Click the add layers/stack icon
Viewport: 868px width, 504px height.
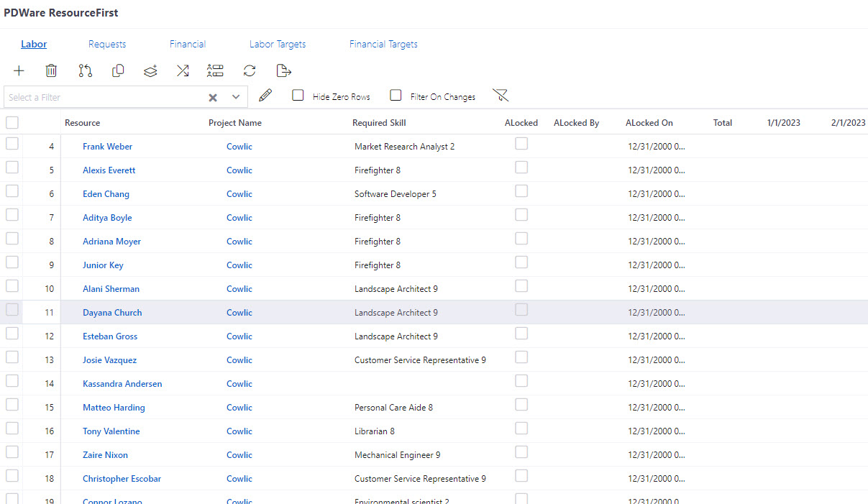[x=150, y=70]
